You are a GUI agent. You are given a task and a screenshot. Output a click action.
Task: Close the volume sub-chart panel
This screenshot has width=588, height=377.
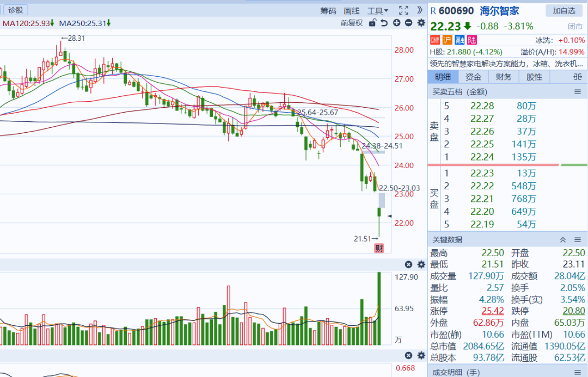click(x=408, y=264)
